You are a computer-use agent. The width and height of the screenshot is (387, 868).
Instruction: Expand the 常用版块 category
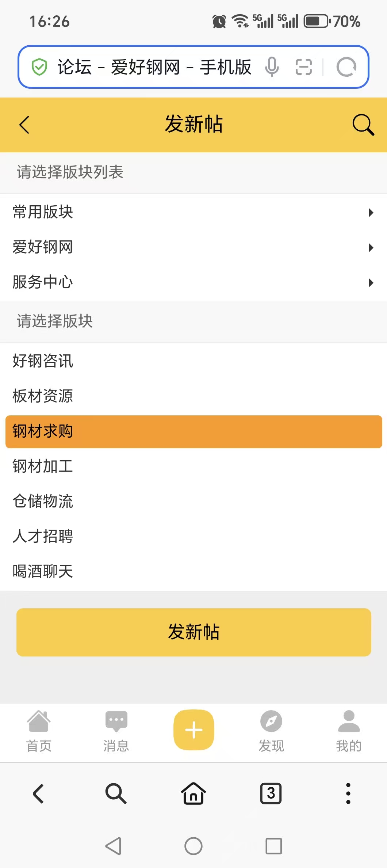click(x=193, y=212)
